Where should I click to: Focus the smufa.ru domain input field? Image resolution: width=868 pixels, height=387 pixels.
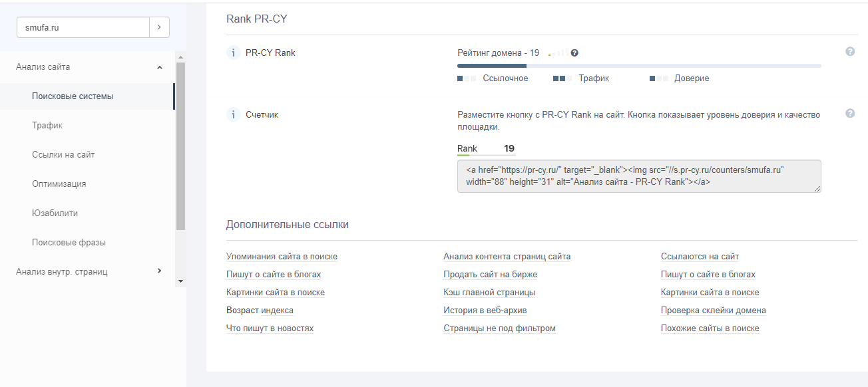[83, 27]
